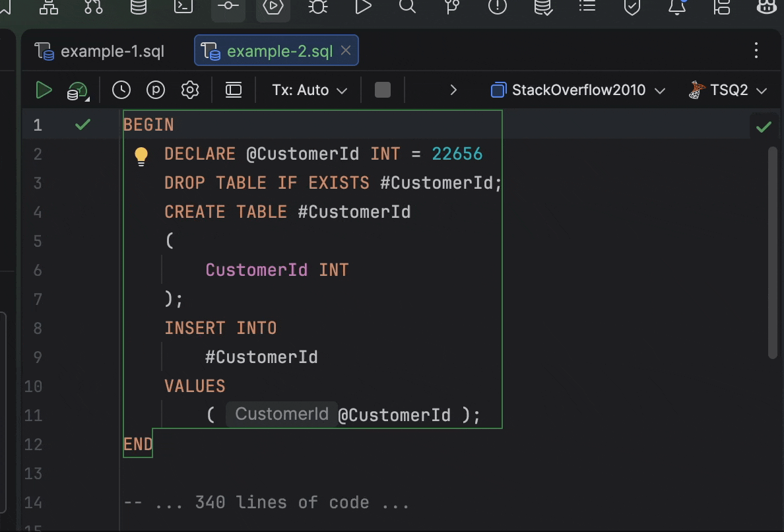
Task: Open the TODO list icon
Action: 587,7
